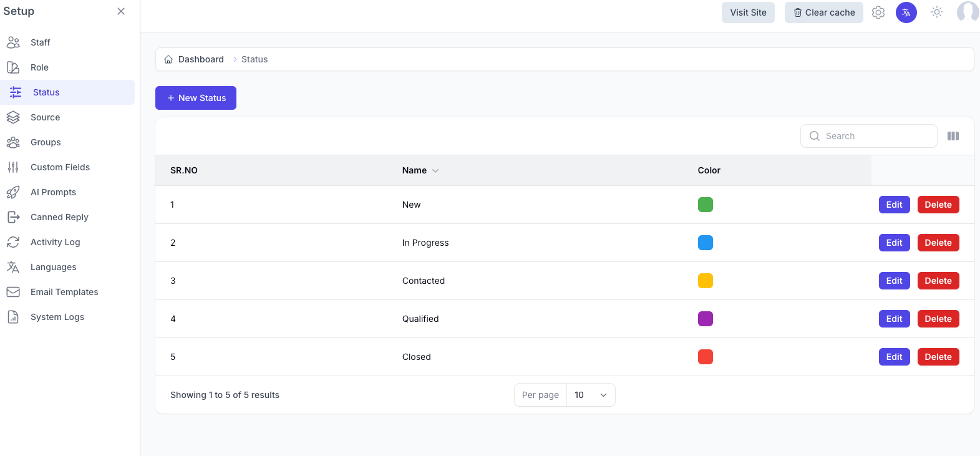Delete the Contacted status

click(x=938, y=281)
